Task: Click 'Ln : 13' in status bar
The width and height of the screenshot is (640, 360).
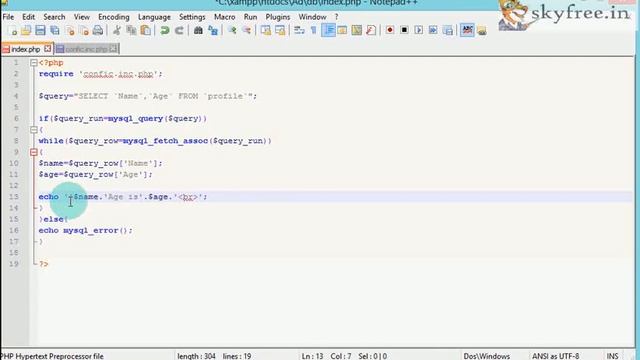Action: pyautogui.click(x=312, y=356)
